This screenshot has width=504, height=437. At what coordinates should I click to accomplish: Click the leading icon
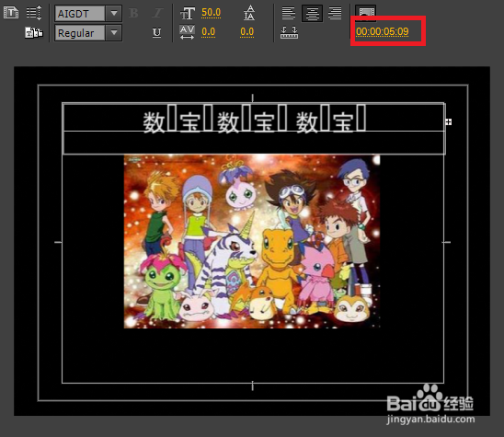249,13
